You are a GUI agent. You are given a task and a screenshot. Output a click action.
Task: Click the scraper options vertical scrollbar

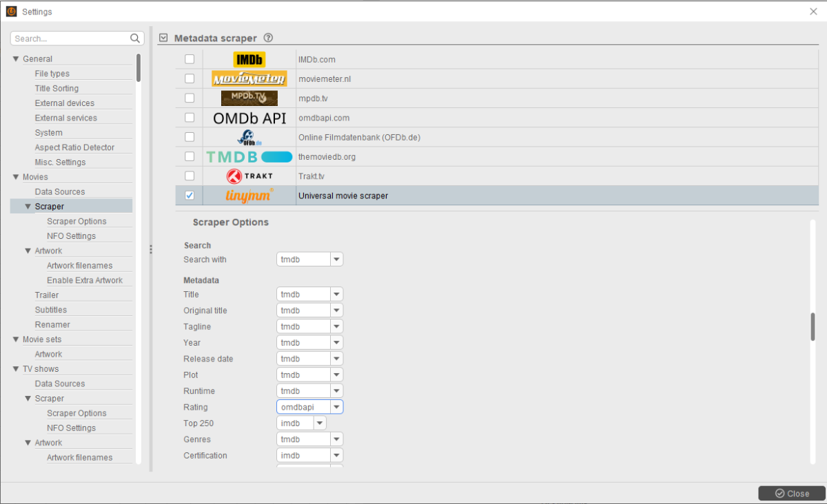813,326
